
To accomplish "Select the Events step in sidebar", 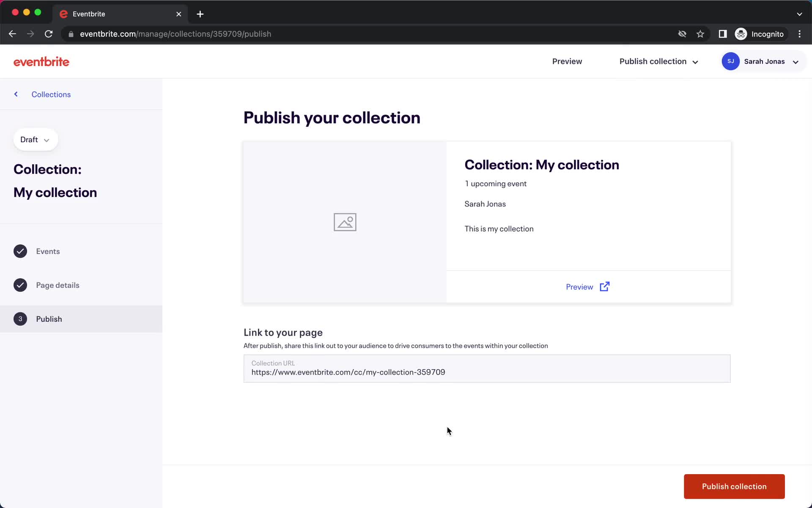I will (x=48, y=251).
